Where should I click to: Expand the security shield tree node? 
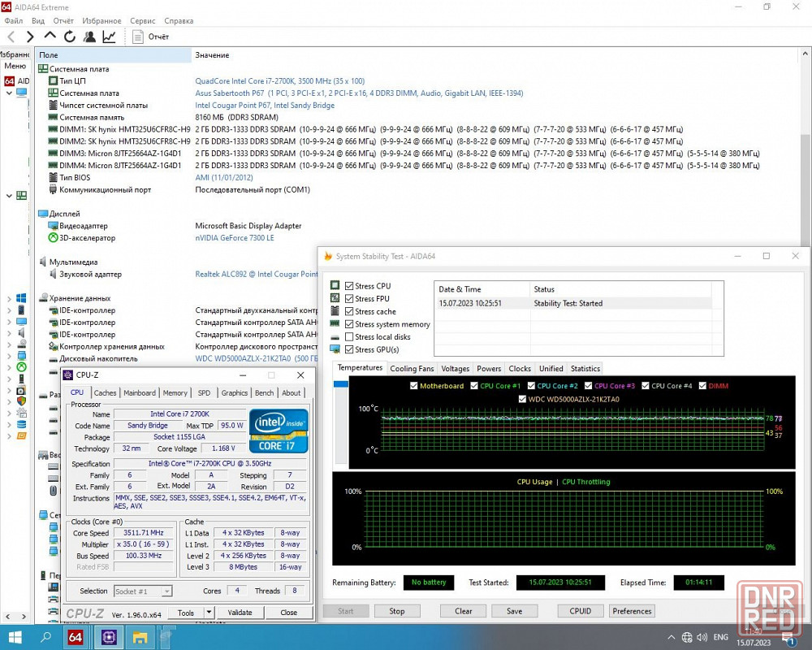click(9, 401)
